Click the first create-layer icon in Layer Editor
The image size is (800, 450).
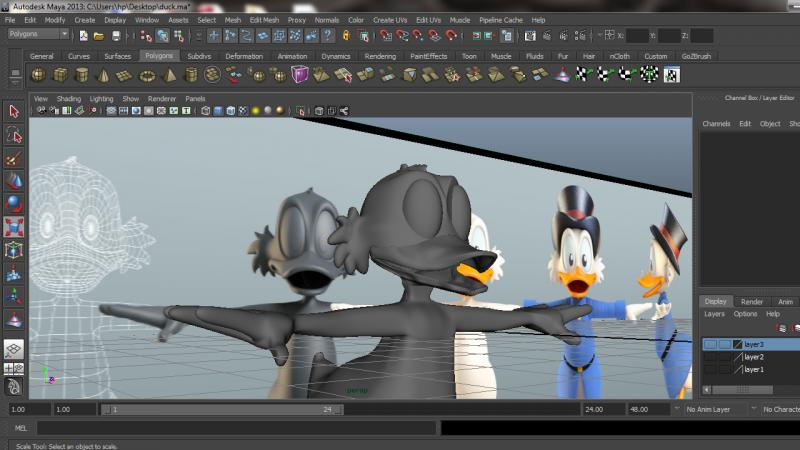click(781, 328)
